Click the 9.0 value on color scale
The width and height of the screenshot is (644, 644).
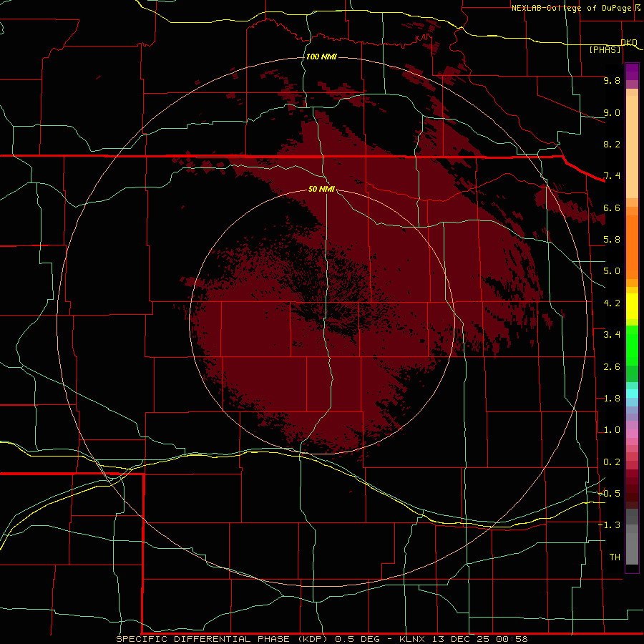pyautogui.click(x=612, y=112)
